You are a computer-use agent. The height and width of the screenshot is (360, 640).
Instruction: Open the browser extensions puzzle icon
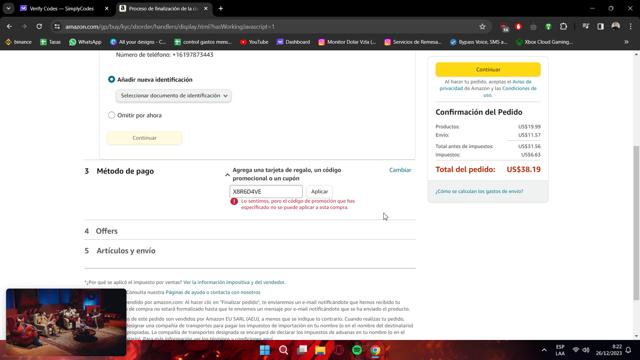pyautogui.click(x=563, y=27)
